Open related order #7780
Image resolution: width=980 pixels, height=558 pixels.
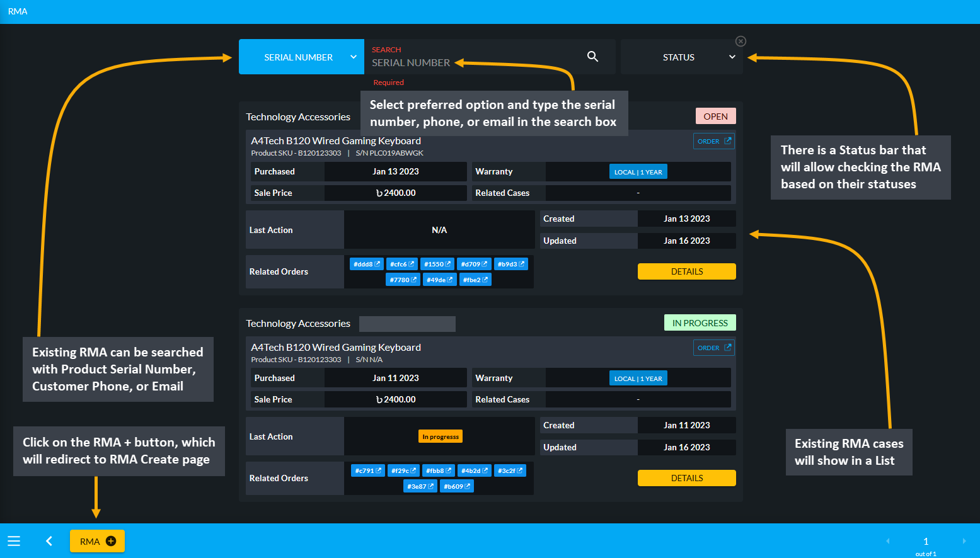[403, 280]
